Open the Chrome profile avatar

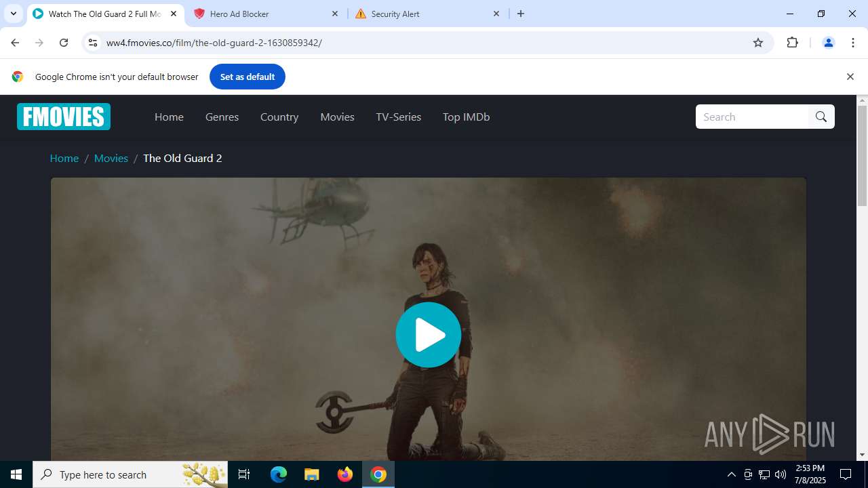click(828, 43)
